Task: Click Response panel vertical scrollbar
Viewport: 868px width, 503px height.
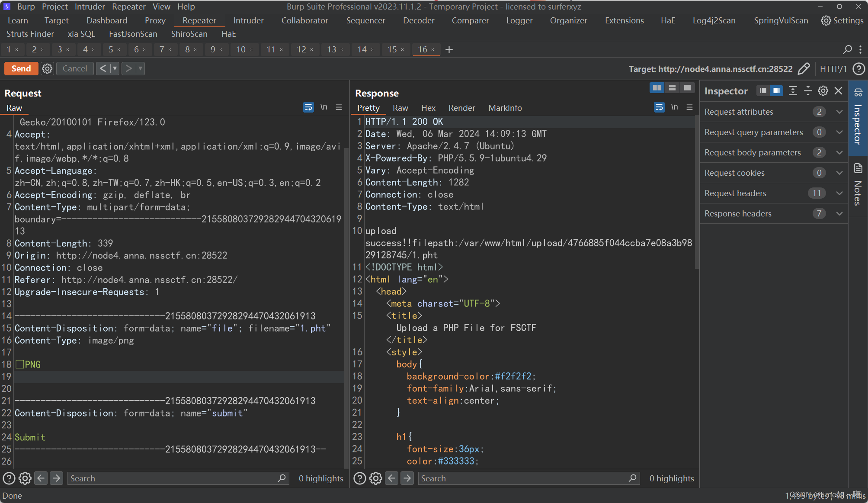Action: 697,193
